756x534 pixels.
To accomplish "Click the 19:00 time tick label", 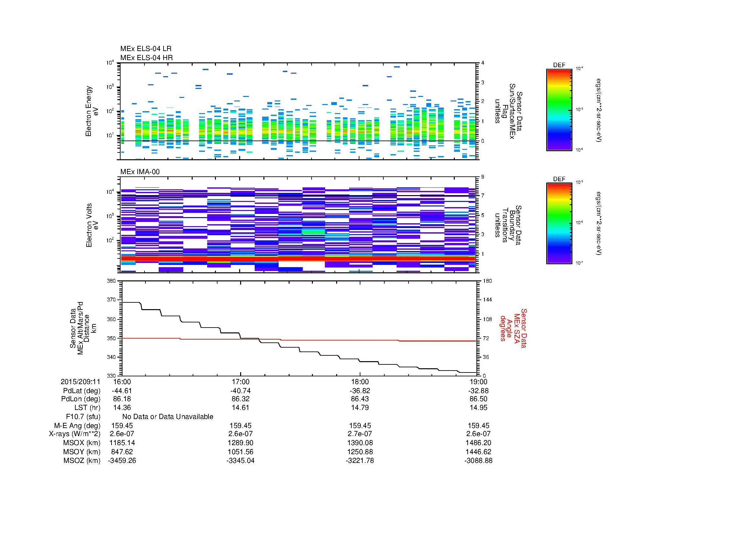I will [478, 382].
